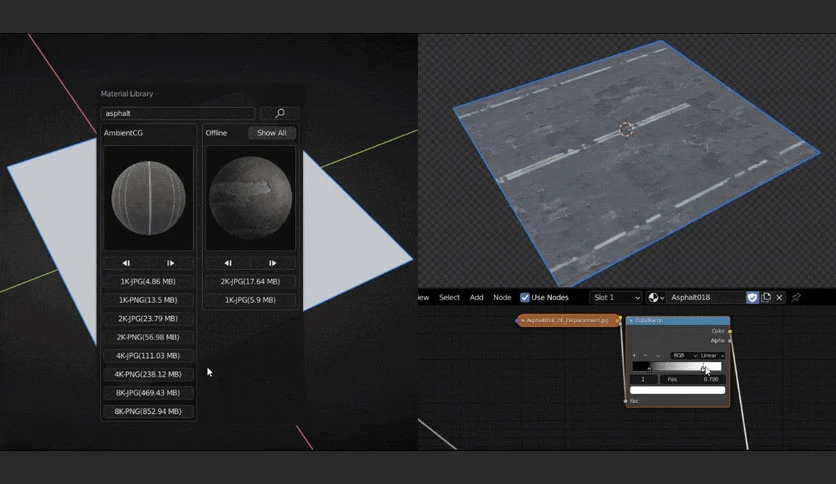Click the AmbientCG asphalt sphere preview
The width and height of the screenshot is (836, 484).
pos(148,198)
